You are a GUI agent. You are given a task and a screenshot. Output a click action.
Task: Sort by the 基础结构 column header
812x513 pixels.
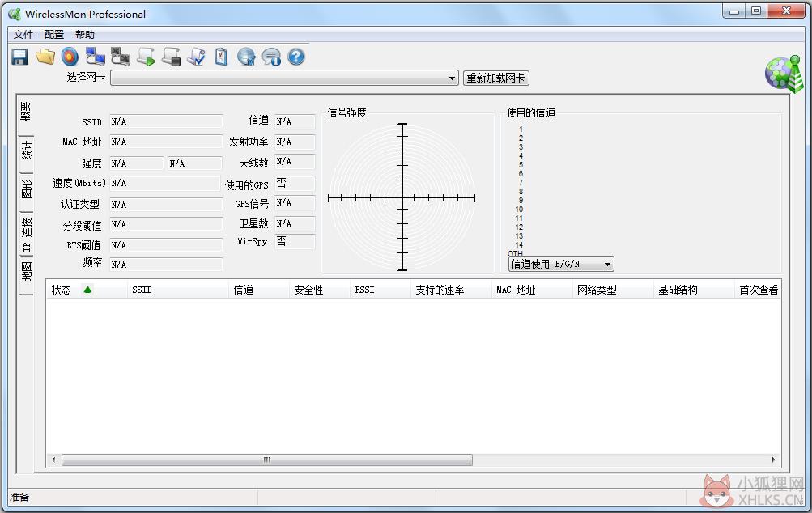[695, 290]
